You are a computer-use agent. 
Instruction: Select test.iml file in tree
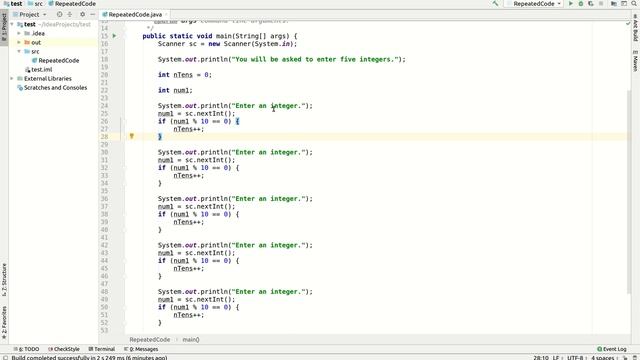pyautogui.click(x=42, y=69)
